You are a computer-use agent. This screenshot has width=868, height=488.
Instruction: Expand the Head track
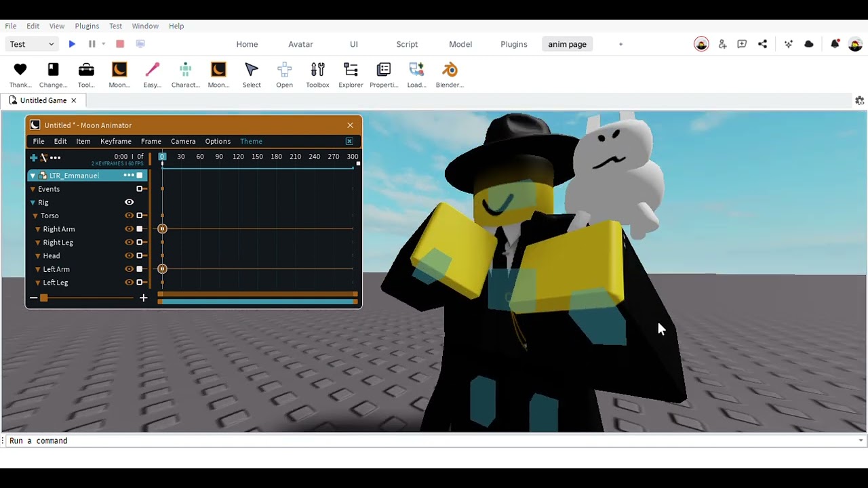(38, 256)
